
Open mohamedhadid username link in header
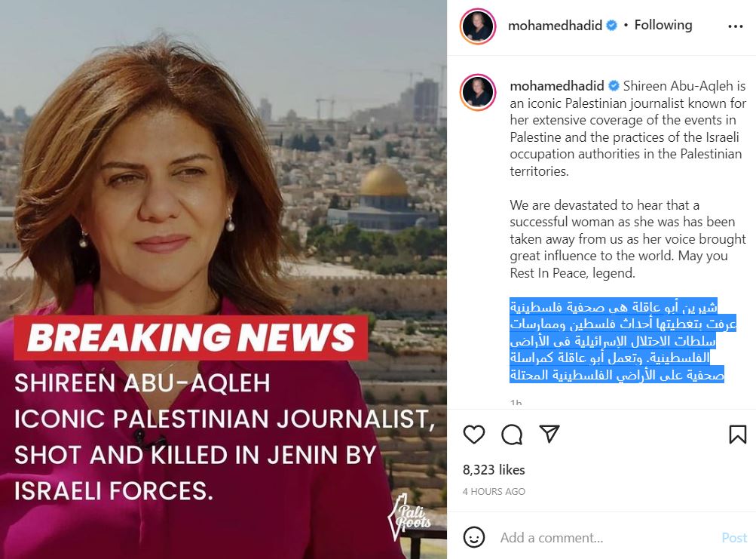pyautogui.click(x=555, y=25)
